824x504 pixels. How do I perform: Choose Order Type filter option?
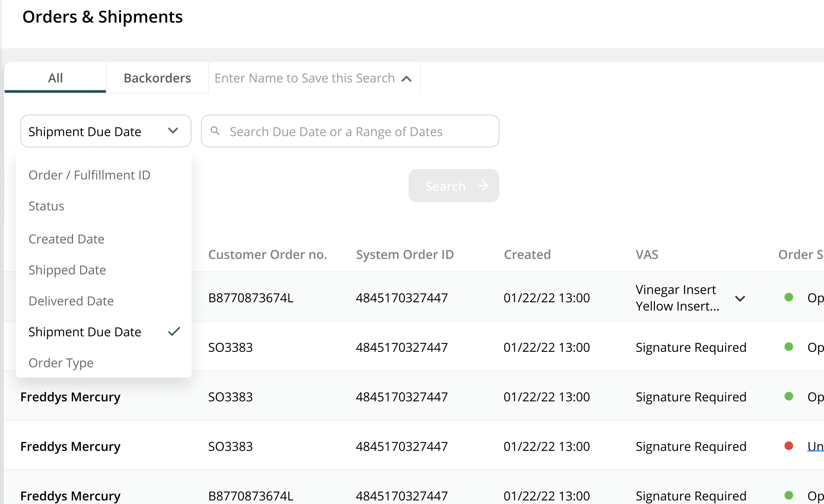click(104, 363)
